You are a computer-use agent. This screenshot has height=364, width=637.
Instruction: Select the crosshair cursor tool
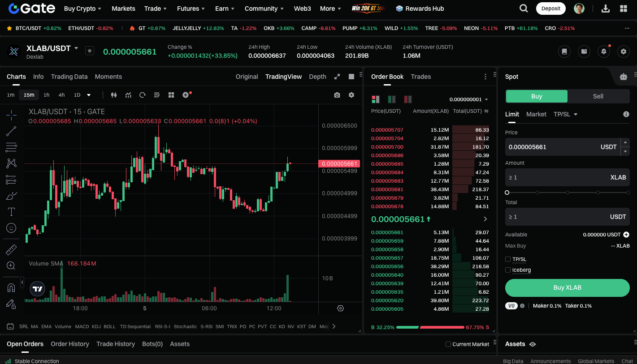[11, 115]
